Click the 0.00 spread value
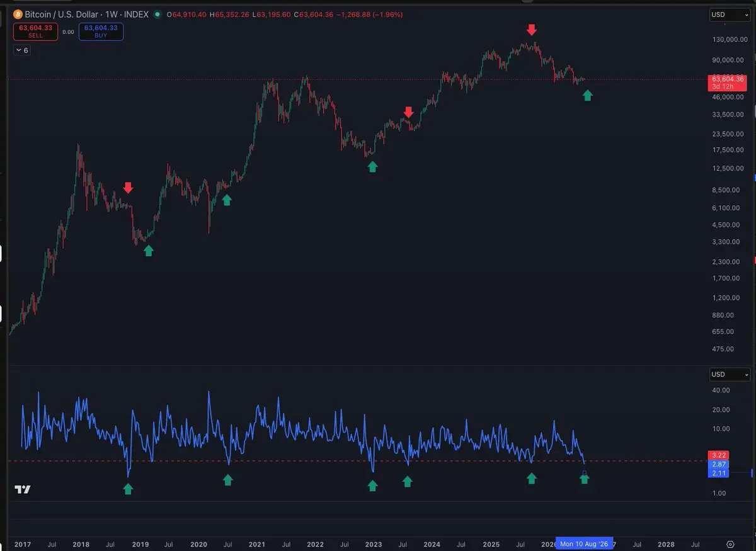This screenshot has height=551, width=756. pos(68,31)
